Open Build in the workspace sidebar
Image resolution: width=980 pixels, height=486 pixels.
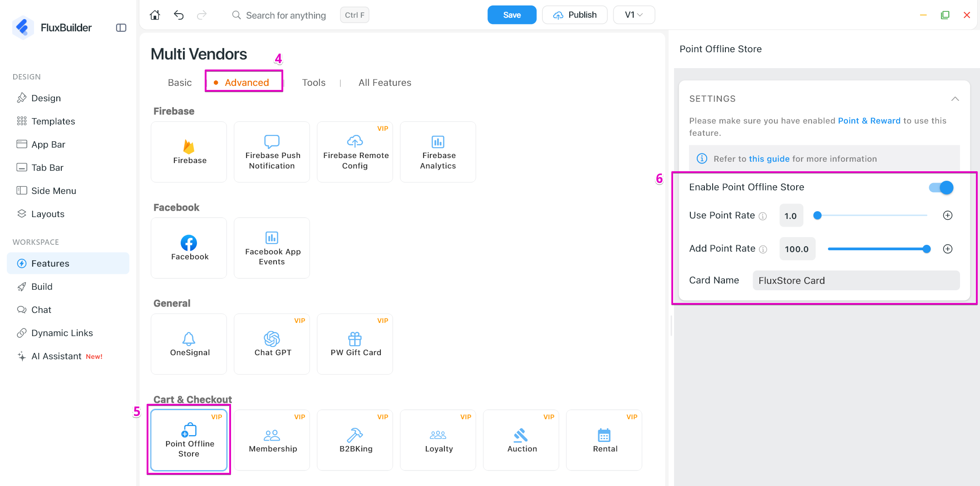pos(68,287)
